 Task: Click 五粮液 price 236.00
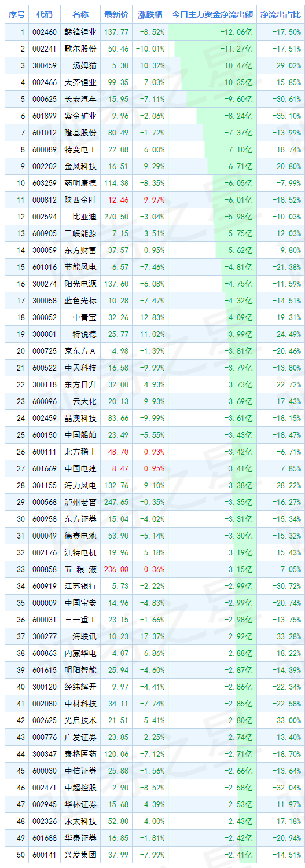coord(116,569)
